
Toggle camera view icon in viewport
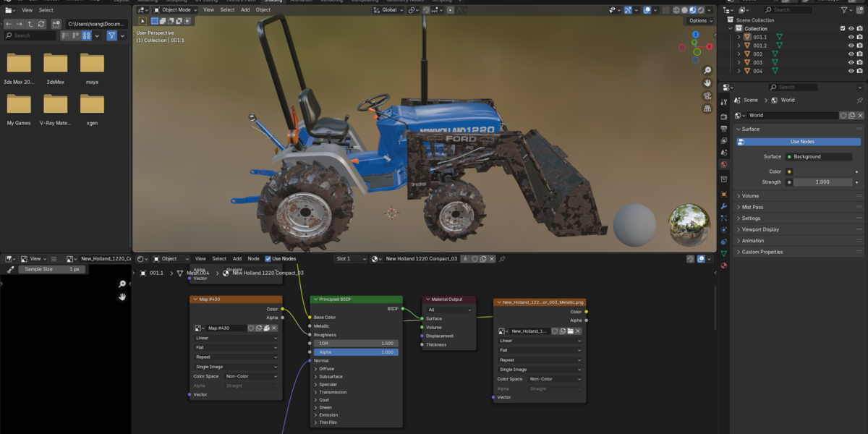click(707, 95)
